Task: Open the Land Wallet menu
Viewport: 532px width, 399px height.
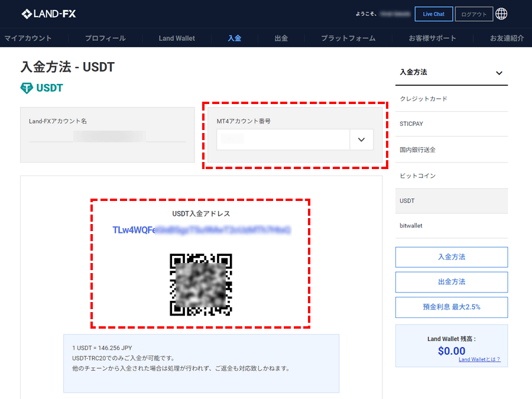Action: (x=177, y=38)
